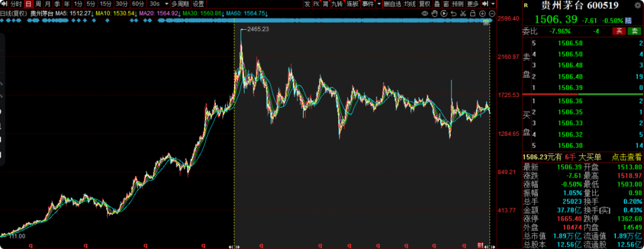Open the 更多 more menu
Image resolution: width=644 pixels, height=249 pixels.
click(473, 4)
